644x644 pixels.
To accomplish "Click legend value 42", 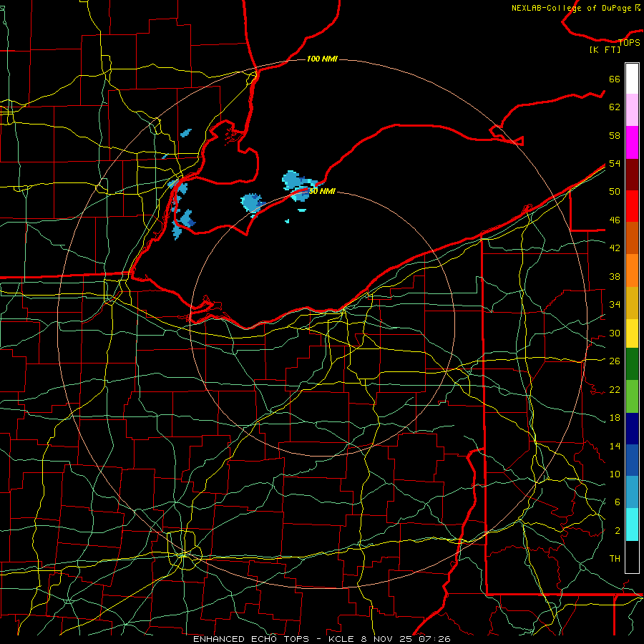I will tap(615, 248).
